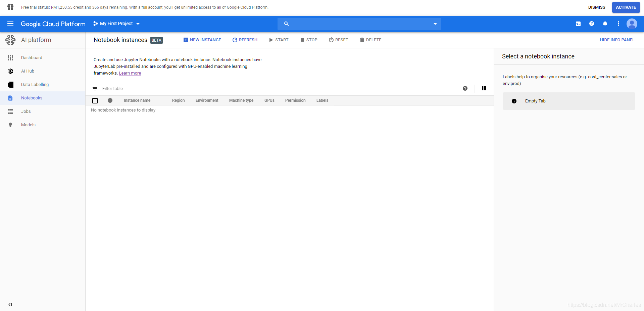Dismiss the free trial banner
The image size is (644, 311).
tap(597, 7)
